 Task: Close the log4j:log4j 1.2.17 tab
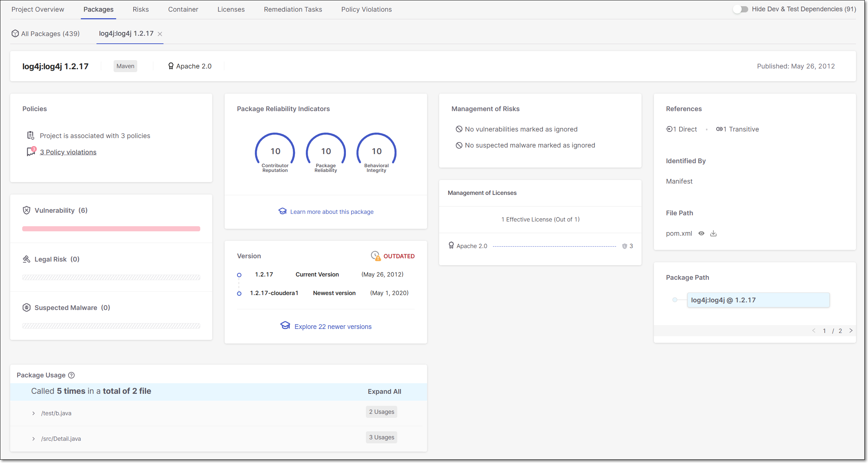[x=160, y=34]
